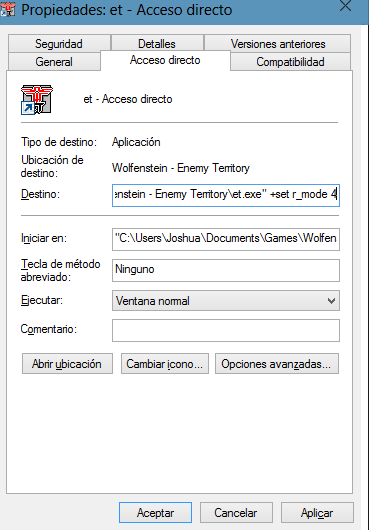Click the 'Ubicación de destino:' label
Image resolution: width=369 pixels, height=530 pixels.
(x=52, y=166)
